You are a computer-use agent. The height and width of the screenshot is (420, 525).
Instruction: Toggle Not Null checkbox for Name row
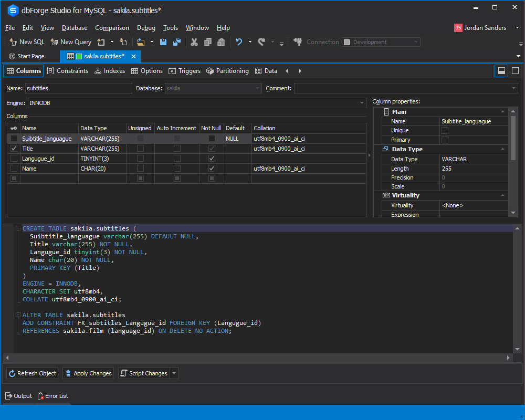point(212,169)
